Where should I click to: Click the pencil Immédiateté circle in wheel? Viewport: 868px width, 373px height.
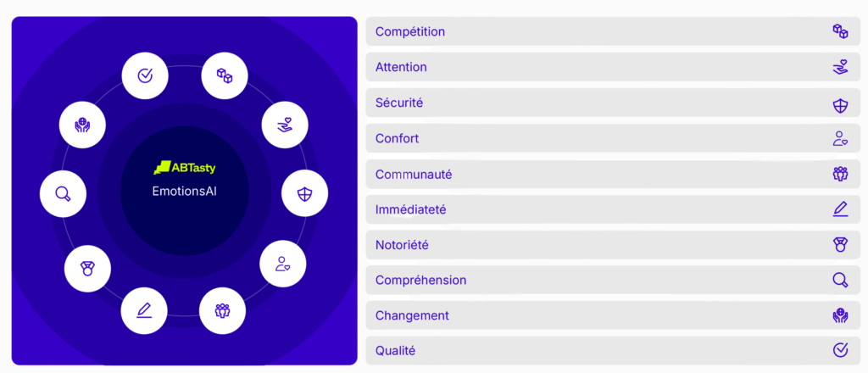pos(144,311)
